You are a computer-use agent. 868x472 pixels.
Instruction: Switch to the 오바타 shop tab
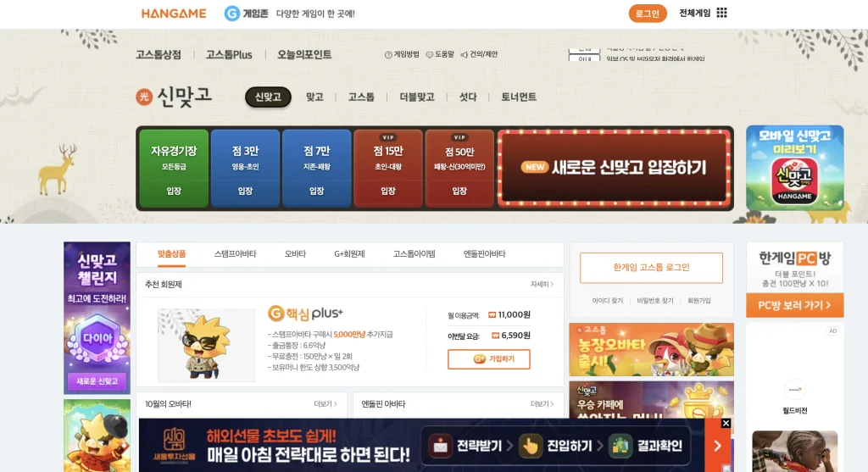pyautogui.click(x=295, y=254)
